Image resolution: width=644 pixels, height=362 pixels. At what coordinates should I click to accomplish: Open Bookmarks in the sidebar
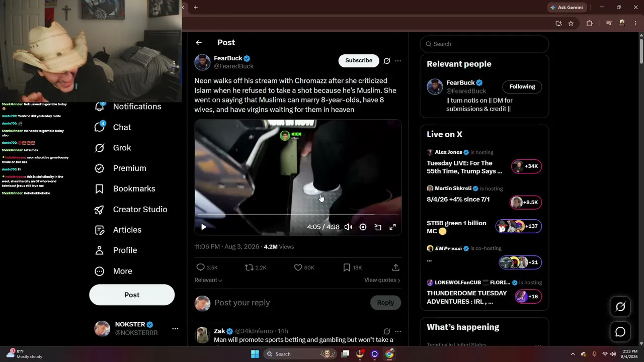point(125,189)
